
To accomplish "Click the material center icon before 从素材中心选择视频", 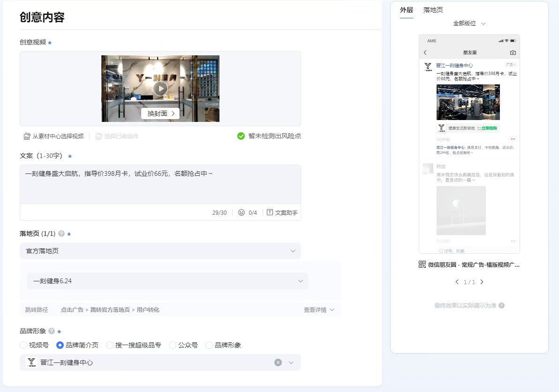I will point(27,136).
